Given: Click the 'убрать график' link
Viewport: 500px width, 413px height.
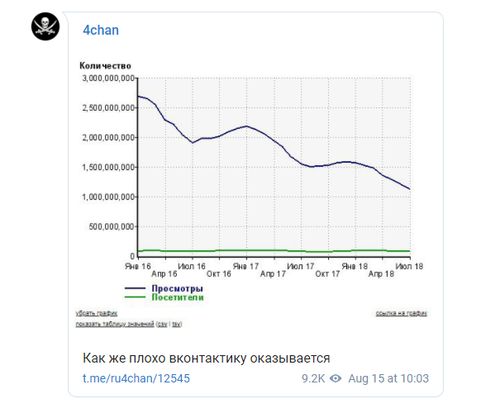Looking at the screenshot, I should (x=96, y=313).
